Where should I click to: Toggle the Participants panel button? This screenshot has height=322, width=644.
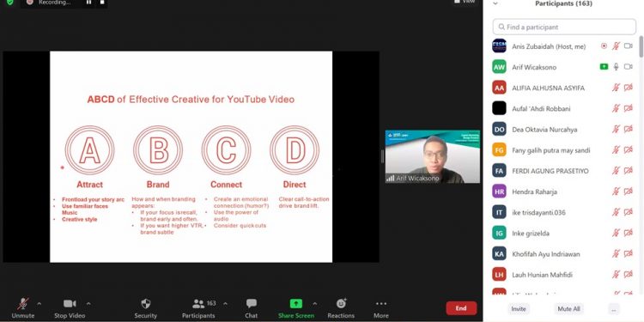199,308
